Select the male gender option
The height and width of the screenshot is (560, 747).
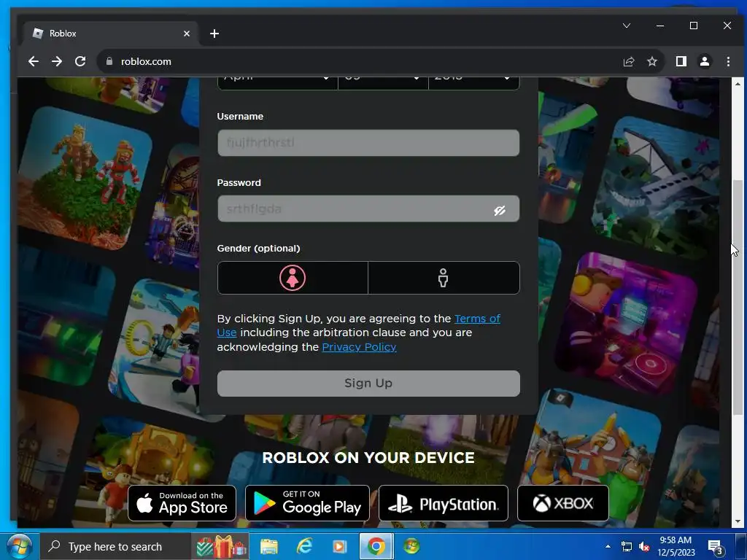click(x=444, y=278)
